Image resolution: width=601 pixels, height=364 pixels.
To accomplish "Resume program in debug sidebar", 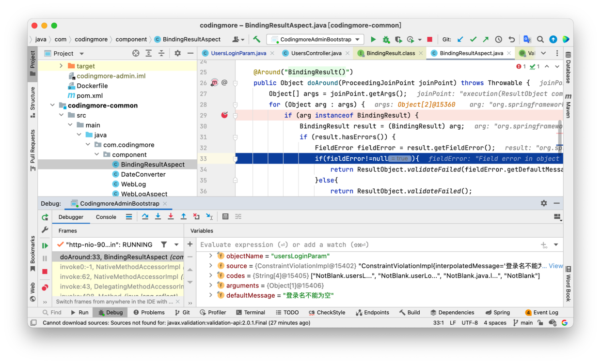I will (45, 245).
